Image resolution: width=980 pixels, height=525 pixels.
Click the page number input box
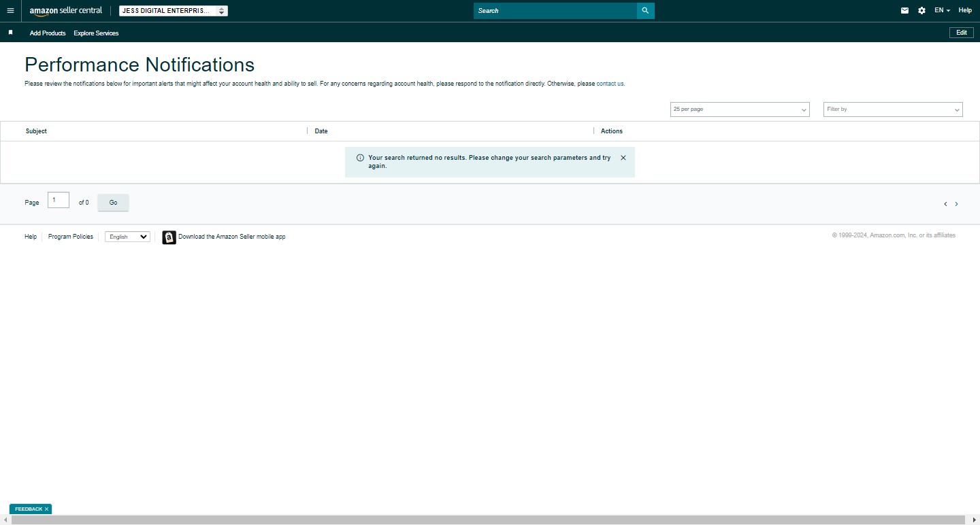59,200
